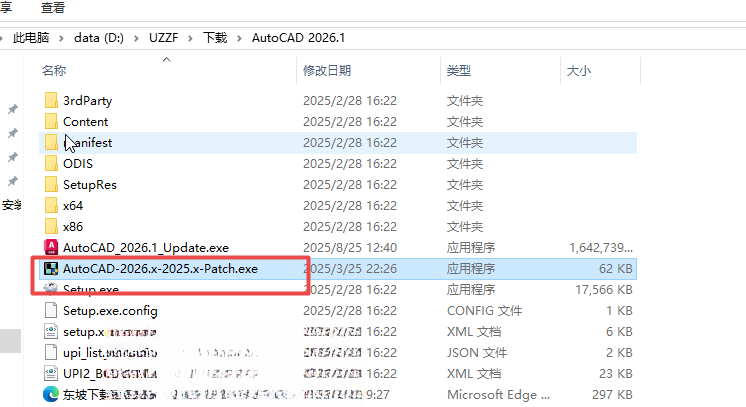Click the Setup.exe.config file icon
Screen dimensions: 746x407
coord(51,310)
